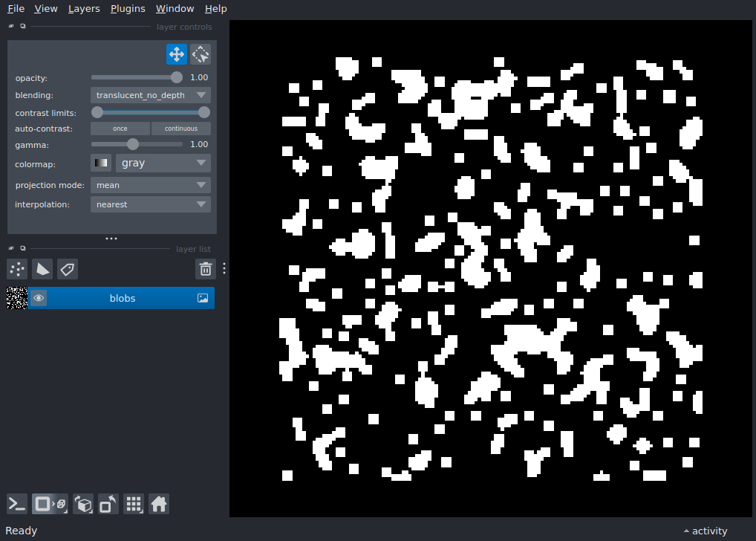Create a new points layer
The height and width of the screenshot is (541, 756).
(17, 269)
